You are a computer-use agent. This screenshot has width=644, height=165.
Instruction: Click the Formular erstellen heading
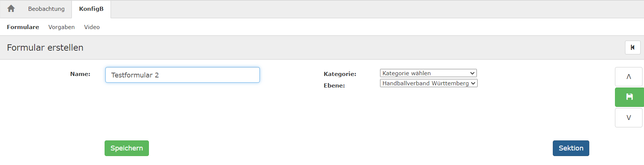pos(45,47)
